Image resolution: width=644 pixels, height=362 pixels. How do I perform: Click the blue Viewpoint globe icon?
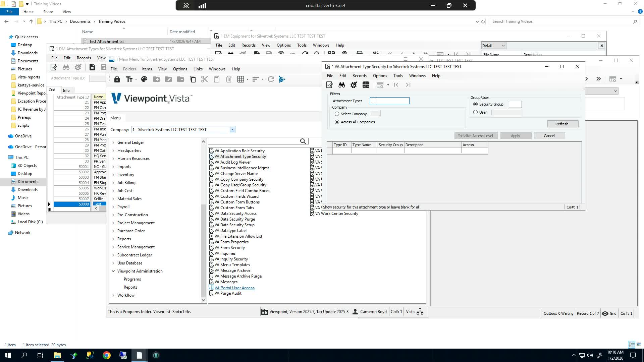coord(282,79)
